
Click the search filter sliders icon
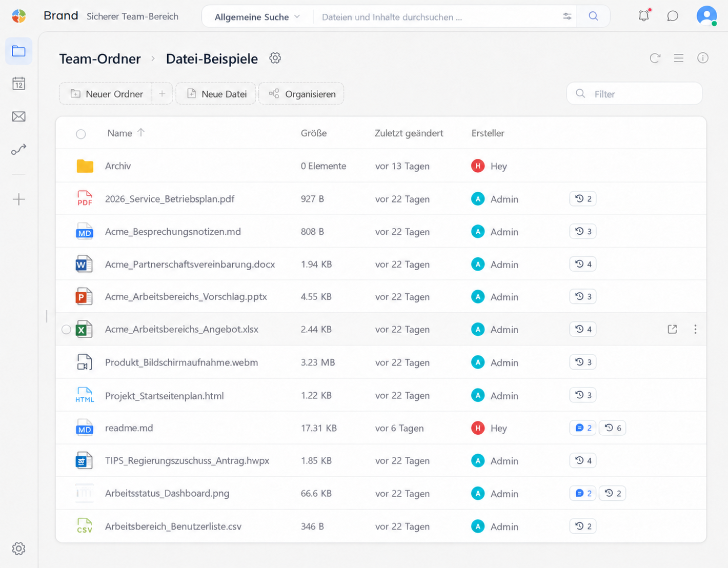coord(567,16)
